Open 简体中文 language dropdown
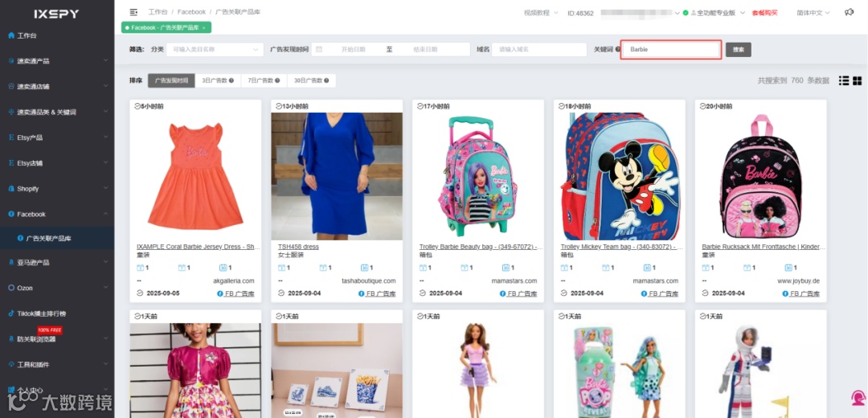This screenshot has height=418, width=868. (x=813, y=13)
